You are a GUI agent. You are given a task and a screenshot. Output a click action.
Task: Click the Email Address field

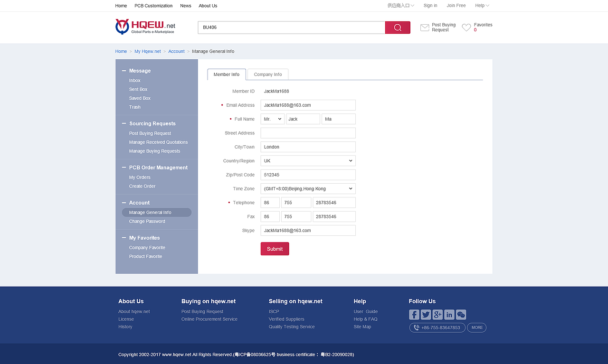(x=308, y=105)
